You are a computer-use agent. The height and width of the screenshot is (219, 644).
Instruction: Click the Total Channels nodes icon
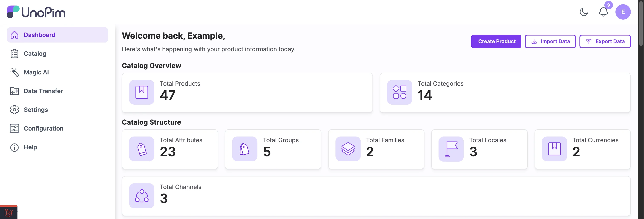(142, 196)
